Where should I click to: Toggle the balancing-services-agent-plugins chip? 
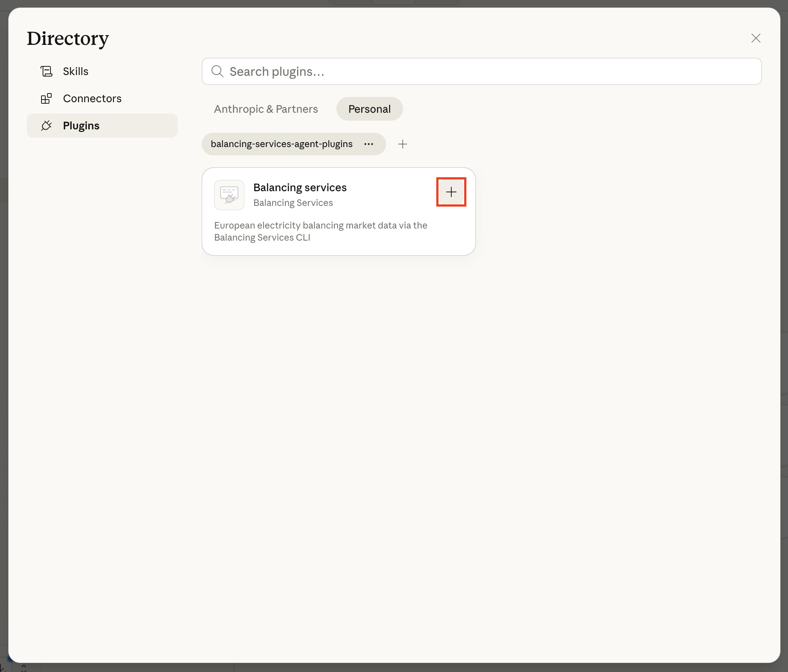point(281,144)
